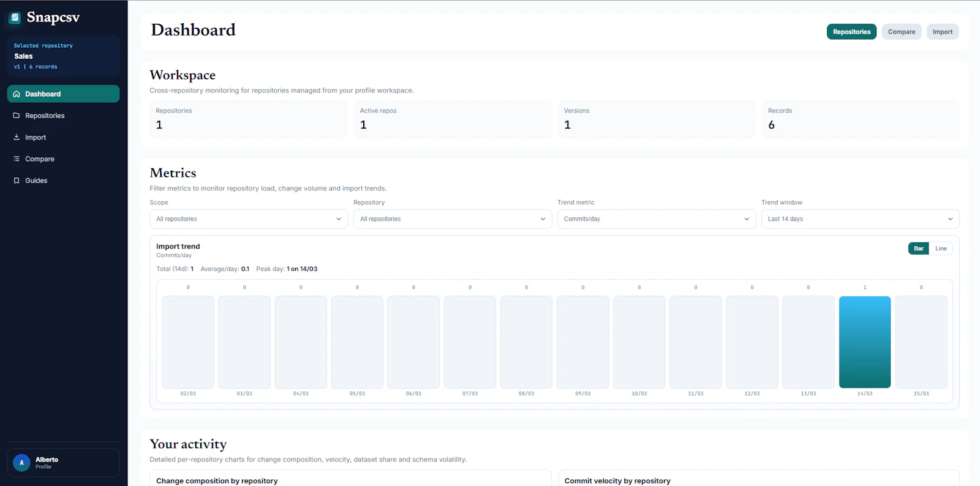Go to Repositories in the sidebar
Image resolution: width=980 pixels, height=486 pixels.
tap(63, 116)
